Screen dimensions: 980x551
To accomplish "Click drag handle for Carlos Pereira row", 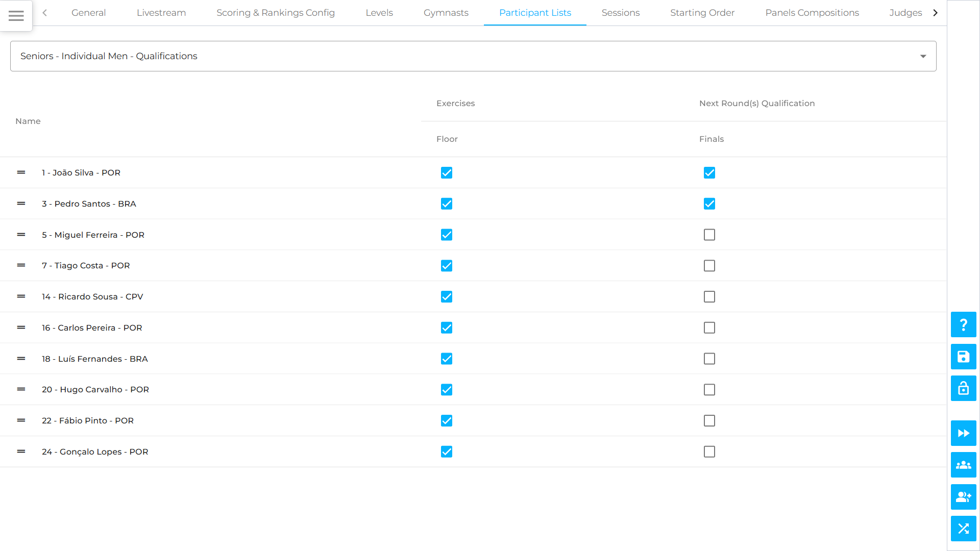I will coord(21,328).
